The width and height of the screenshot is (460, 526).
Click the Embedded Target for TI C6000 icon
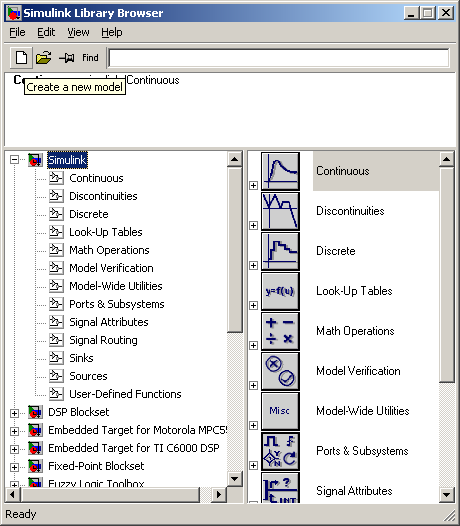35,448
